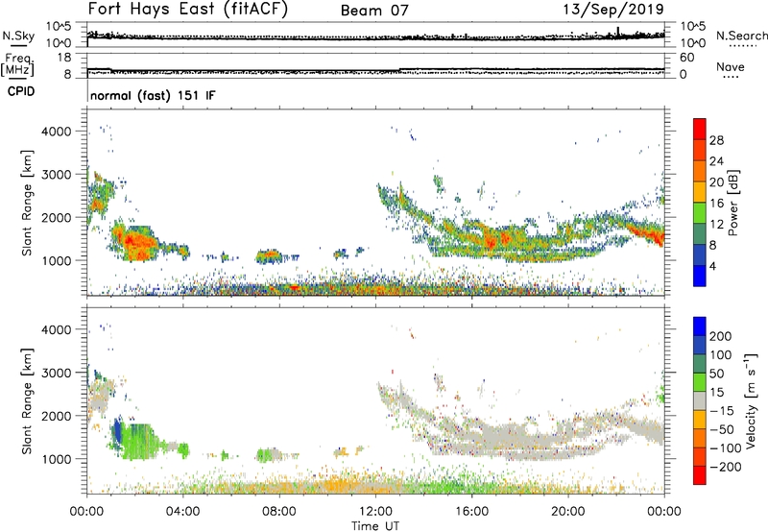768x532 pixels.
Task: Click "2000" tick on the velocity panel
Action: (57, 416)
